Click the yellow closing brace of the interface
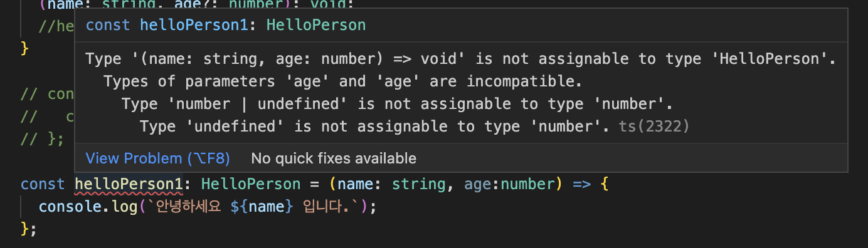 coord(25,48)
